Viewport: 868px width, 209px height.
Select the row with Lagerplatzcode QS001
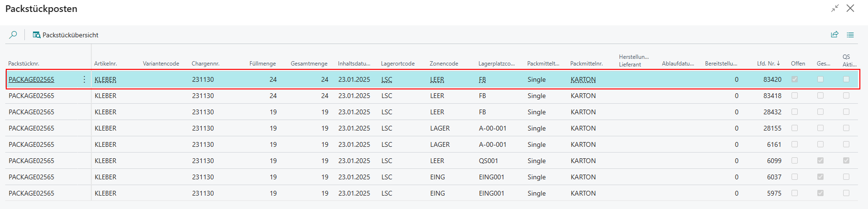488,161
